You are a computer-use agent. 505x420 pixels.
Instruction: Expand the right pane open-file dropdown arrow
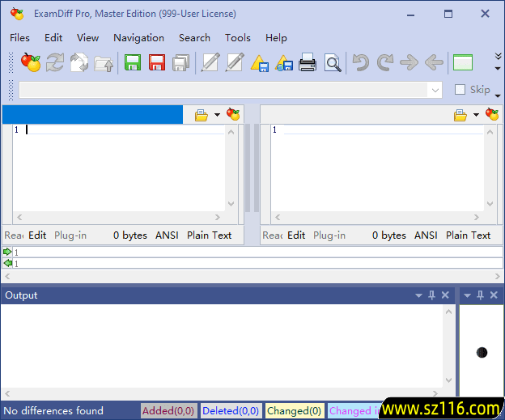(x=476, y=115)
